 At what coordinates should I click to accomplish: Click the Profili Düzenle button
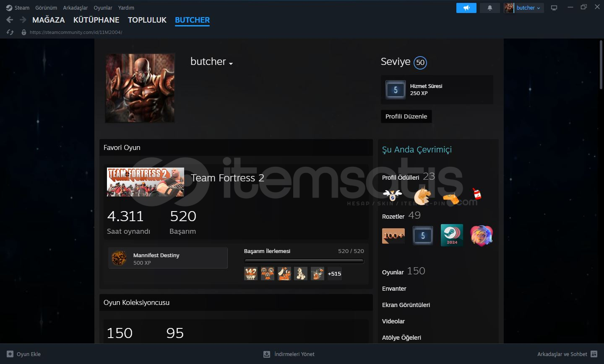[x=406, y=116]
